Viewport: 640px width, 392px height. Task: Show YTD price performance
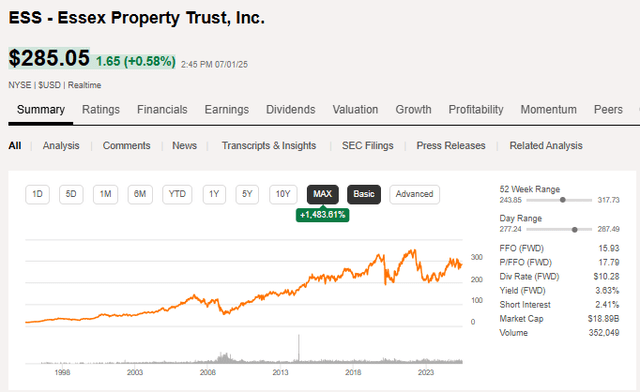point(177,194)
